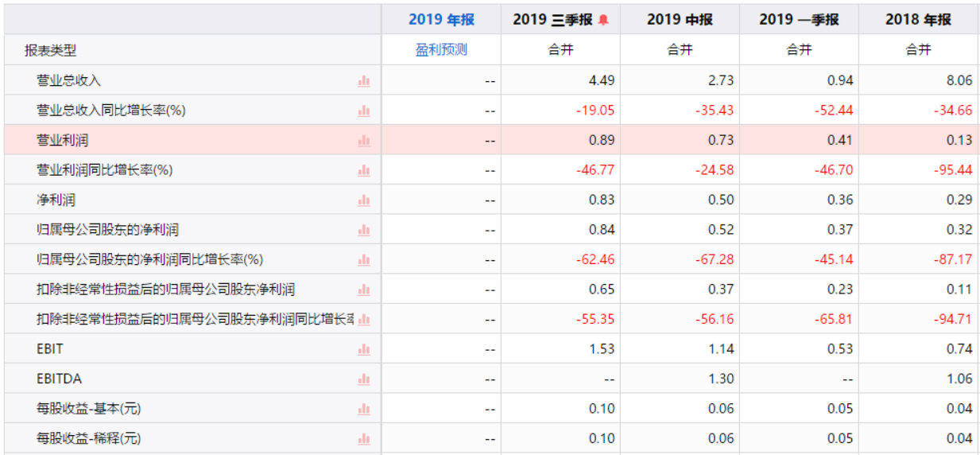Viewport: 980px width, 455px height.
Task: Select the 2019 年报 column header
Action: (x=441, y=20)
